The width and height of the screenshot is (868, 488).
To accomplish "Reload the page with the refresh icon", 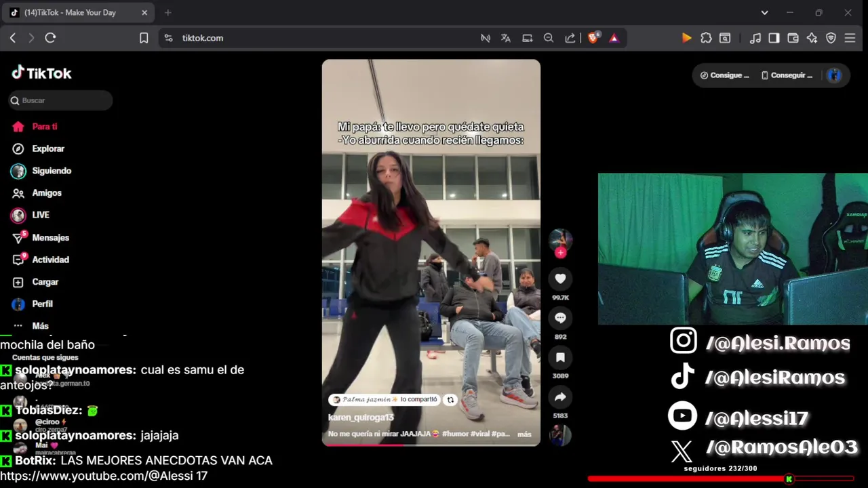I will [50, 38].
